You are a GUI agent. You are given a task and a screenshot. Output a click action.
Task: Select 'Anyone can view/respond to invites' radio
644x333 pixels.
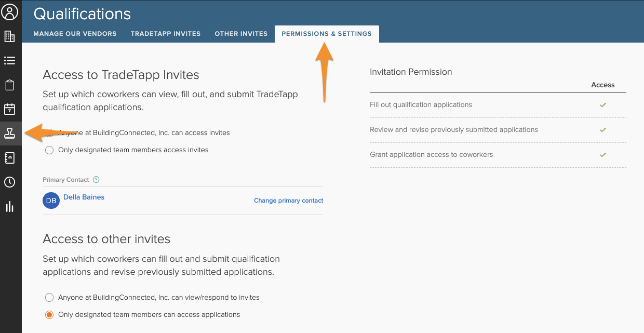[x=49, y=298]
